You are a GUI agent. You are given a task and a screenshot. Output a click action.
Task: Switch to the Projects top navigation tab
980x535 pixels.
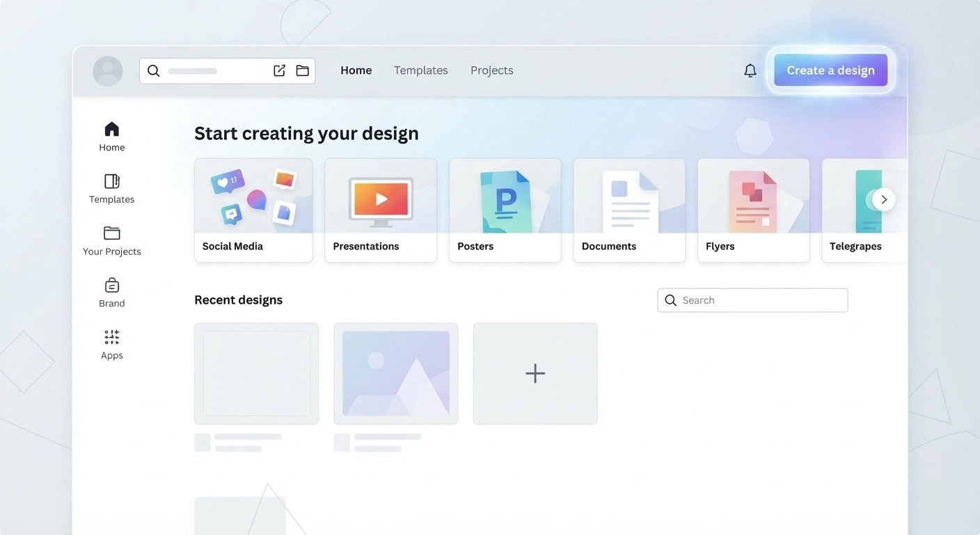pos(492,70)
